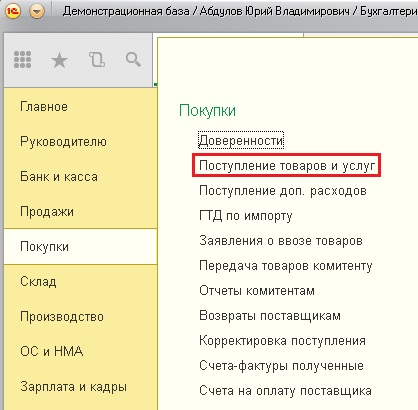418x410 pixels.
Task: Open Возвраты поставщикам
Action: tap(270, 316)
